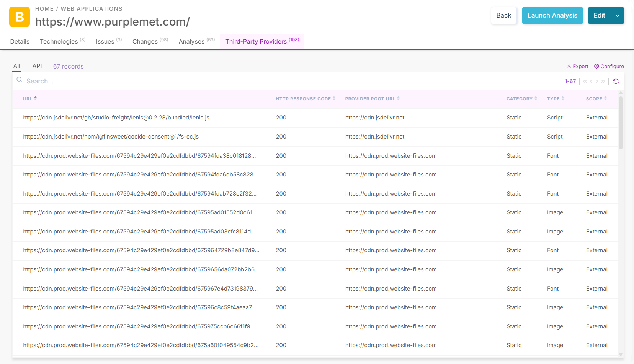The image size is (634, 364).
Task: Sort by Provider Root URL column
Action: coord(372,99)
